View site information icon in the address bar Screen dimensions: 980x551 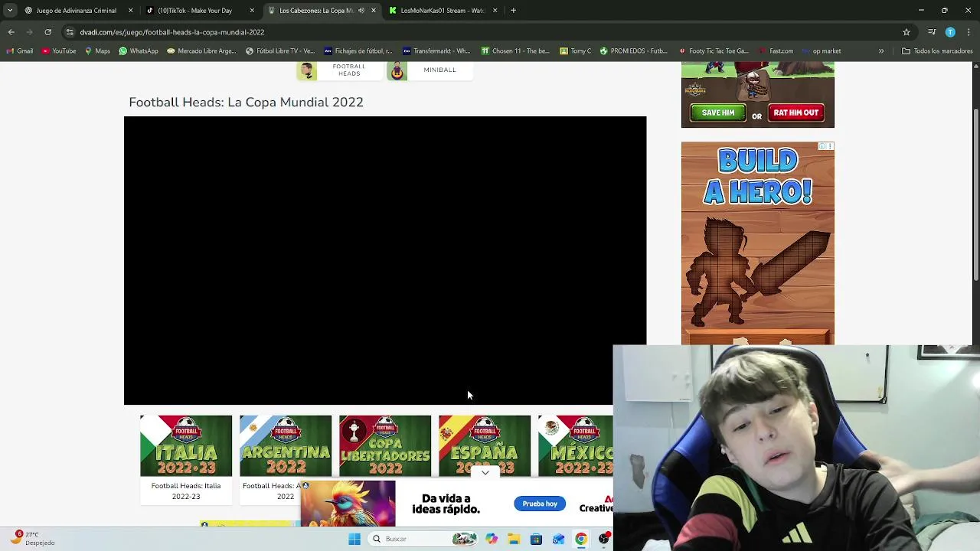pyautogui.click(x=70, y=32)
